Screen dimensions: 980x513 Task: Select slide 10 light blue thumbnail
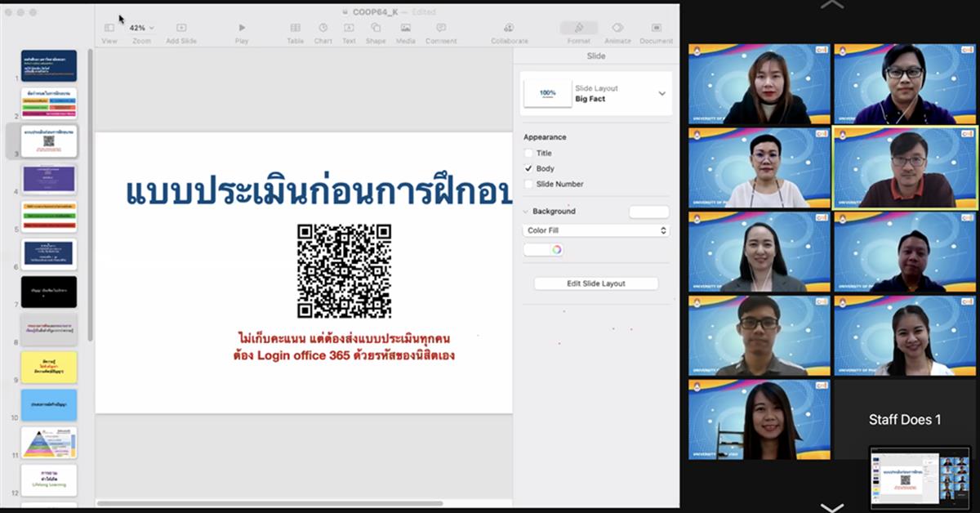49,404
